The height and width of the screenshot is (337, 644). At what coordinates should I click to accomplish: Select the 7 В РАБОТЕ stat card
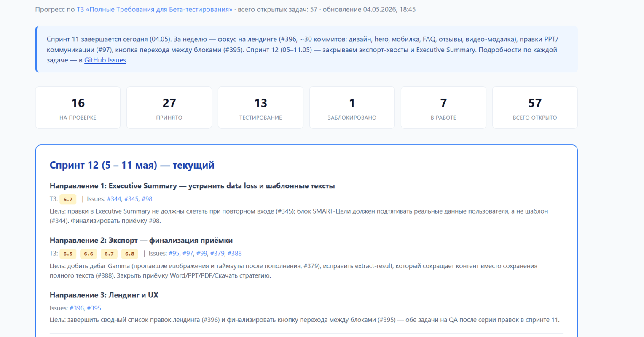[x=443, y=107]
